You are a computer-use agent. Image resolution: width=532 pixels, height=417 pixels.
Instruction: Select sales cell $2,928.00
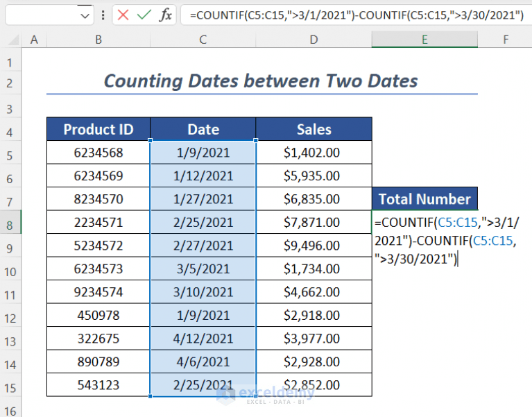tap(314, 361)
